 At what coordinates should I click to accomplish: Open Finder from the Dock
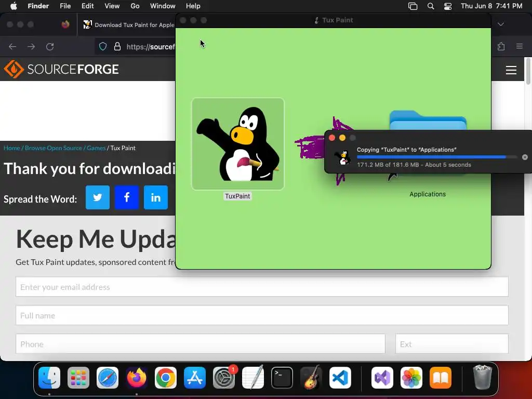pos(49,378)
